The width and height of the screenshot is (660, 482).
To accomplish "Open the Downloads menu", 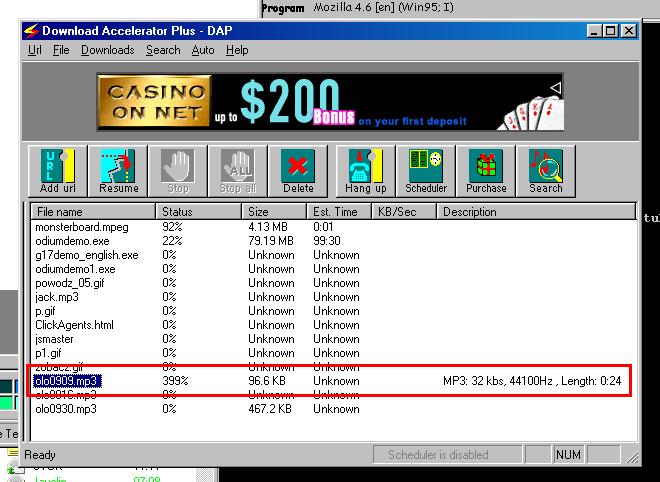I will coord(107,50).
